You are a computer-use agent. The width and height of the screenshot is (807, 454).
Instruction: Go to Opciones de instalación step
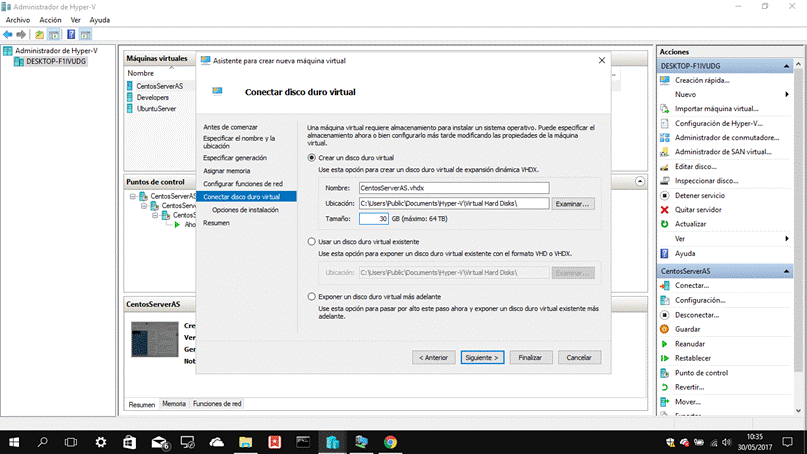coord(245,209)
